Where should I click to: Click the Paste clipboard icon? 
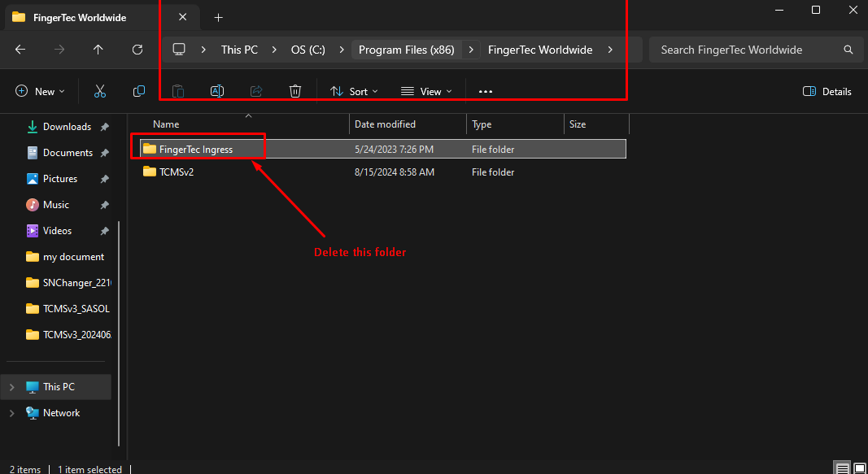pos(177,91)
